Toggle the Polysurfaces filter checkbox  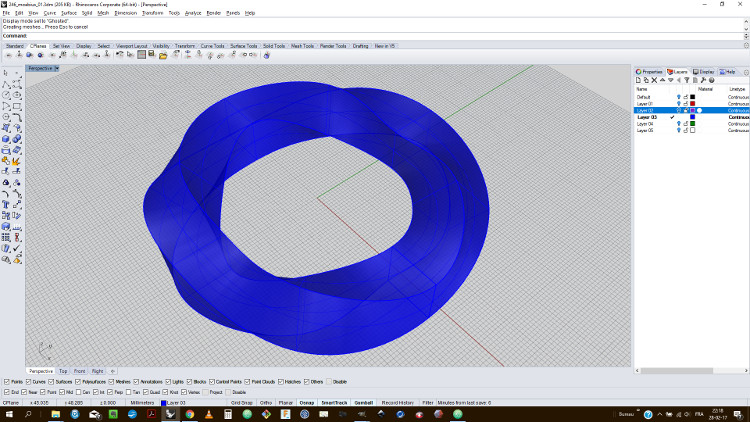coord(78,382)
